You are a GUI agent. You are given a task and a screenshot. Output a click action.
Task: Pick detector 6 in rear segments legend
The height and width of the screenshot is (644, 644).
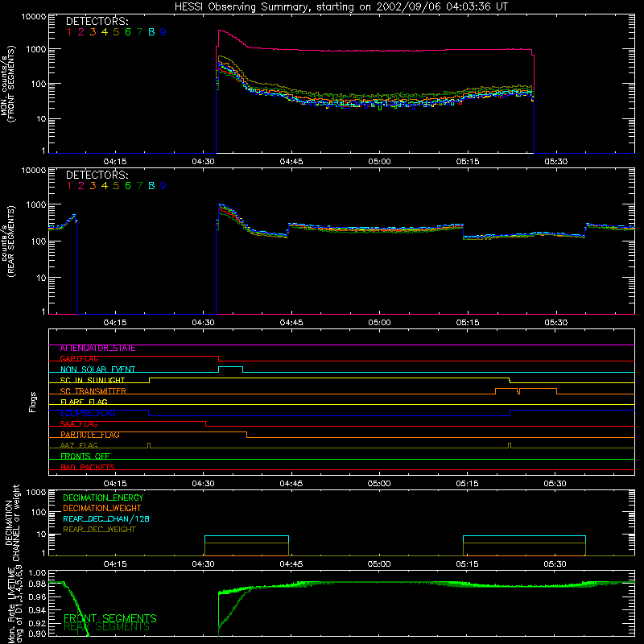click(128, 186)
